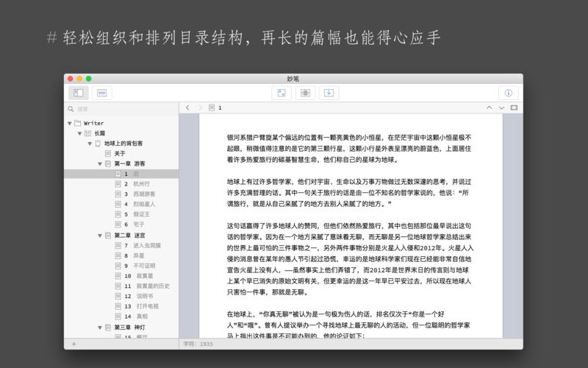This screenshot has width=588, height=368.
Task: Click chapter icon of 第二章 迷宫
Action: 108,236
